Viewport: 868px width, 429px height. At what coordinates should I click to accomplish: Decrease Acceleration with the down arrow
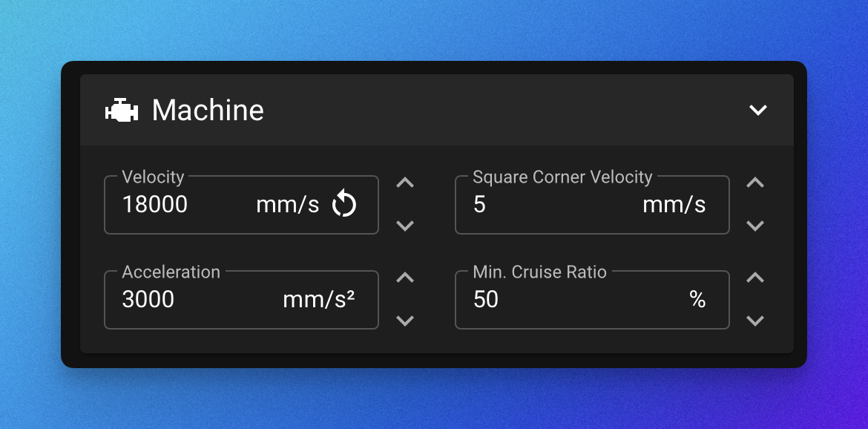click(405, 321)
